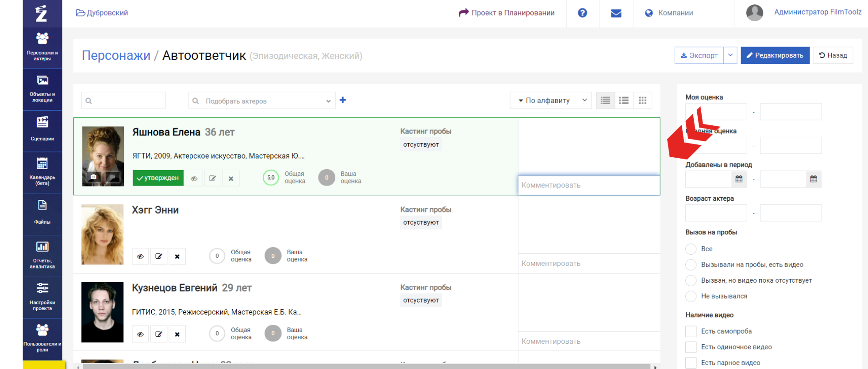Click edit icon for Хэгг Энни
This screenshot has height=369, width=868.
pos(159,256)
